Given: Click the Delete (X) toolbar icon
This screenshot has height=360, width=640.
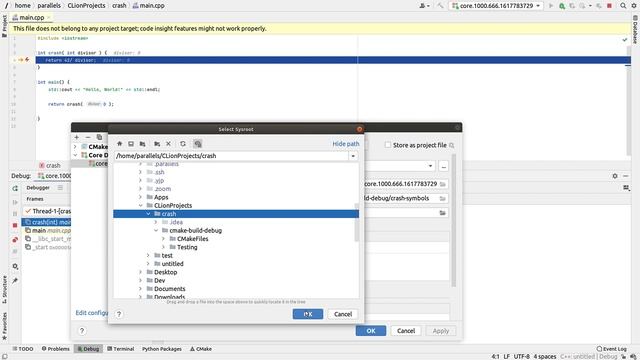Looking at the screenshot, I should tap(168, 144).
